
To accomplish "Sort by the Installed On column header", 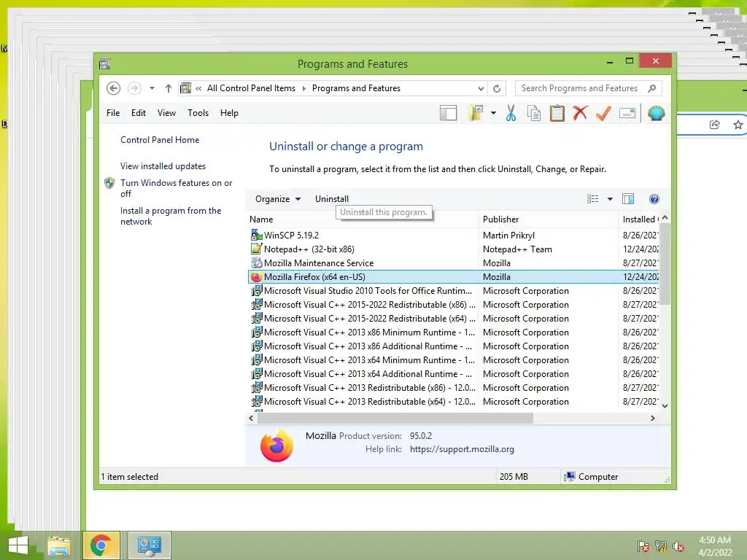I will [638, 219].
